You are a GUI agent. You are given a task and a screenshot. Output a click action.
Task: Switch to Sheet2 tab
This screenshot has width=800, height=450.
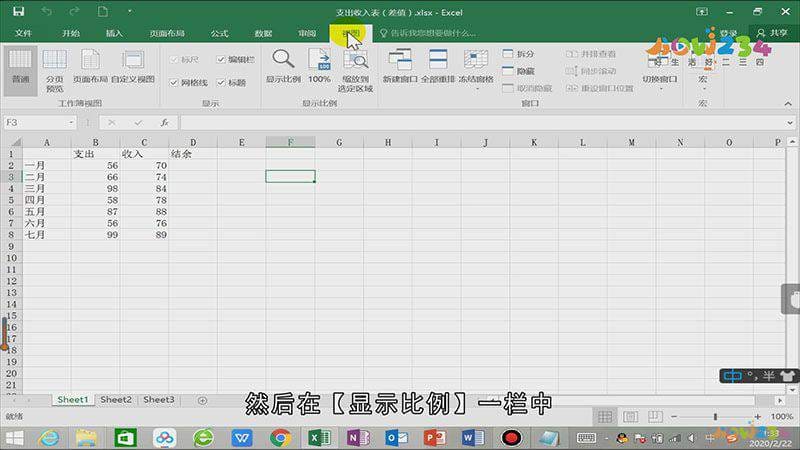point(116,400)
